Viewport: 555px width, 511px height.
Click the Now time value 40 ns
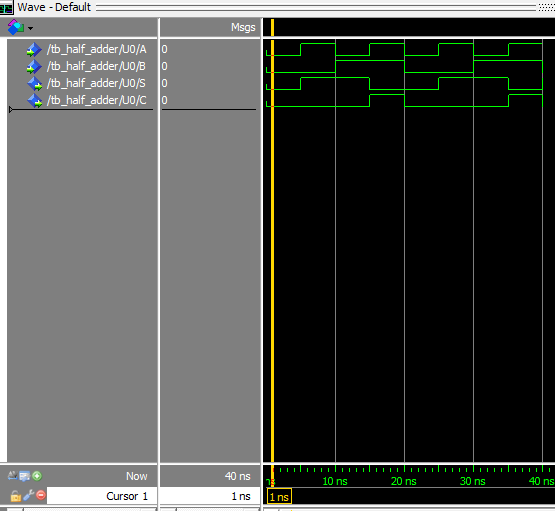[x=238, y=476]
